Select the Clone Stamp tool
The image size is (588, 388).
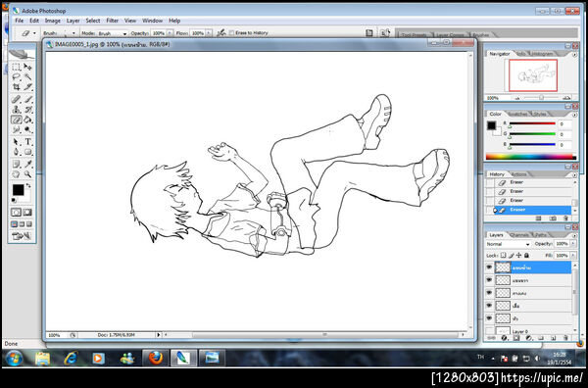(16, 110)
